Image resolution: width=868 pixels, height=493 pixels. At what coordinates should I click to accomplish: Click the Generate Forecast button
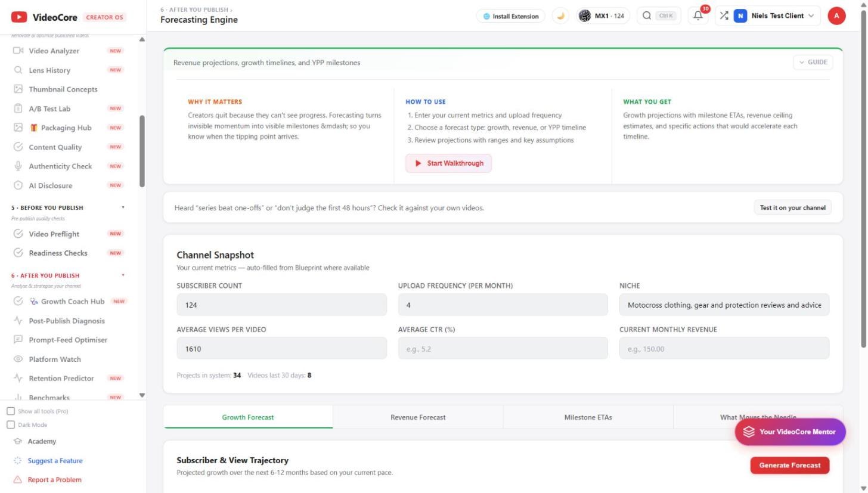790,466
